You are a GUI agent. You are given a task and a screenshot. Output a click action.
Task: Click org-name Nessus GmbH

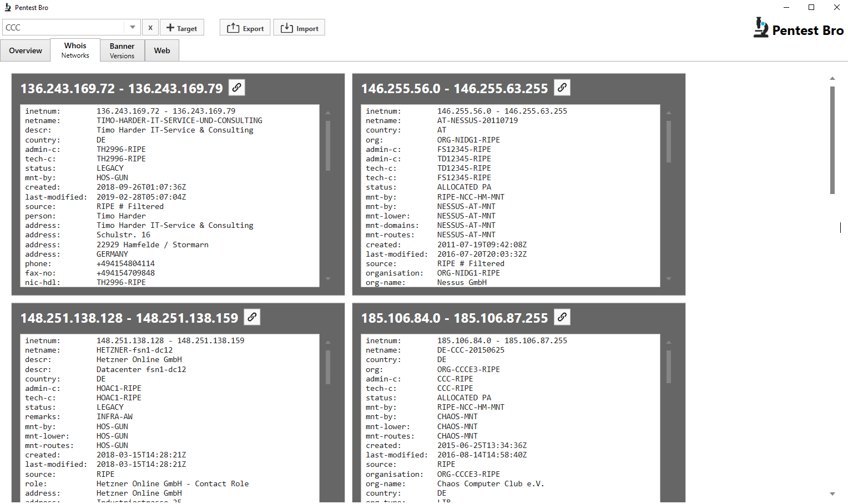462,282
